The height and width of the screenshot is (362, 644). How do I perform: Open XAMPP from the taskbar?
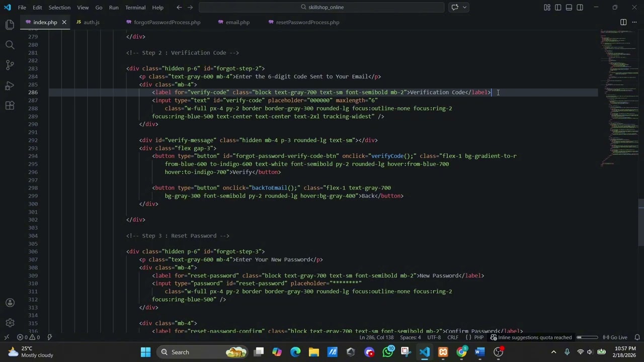click(x=443, y=352)
